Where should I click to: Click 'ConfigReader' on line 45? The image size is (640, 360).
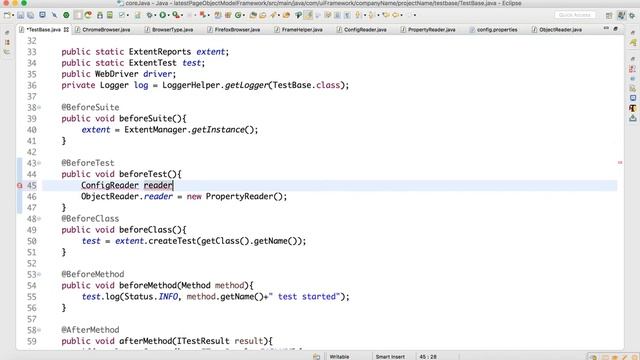(x=109, y=186)
